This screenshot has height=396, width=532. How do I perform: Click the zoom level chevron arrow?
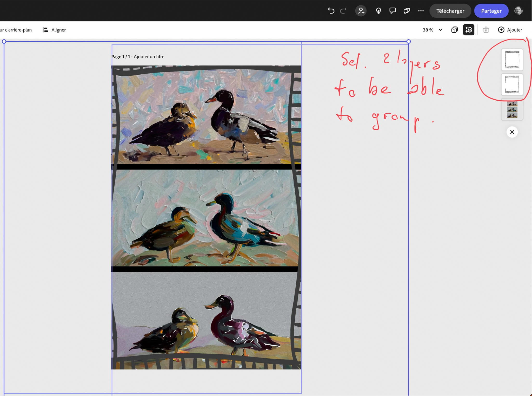(440, 30)
